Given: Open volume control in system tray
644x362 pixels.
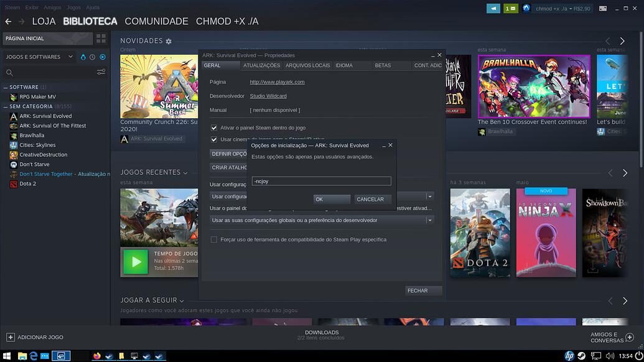Looking at the screenshot, I should tap(610, 356).
